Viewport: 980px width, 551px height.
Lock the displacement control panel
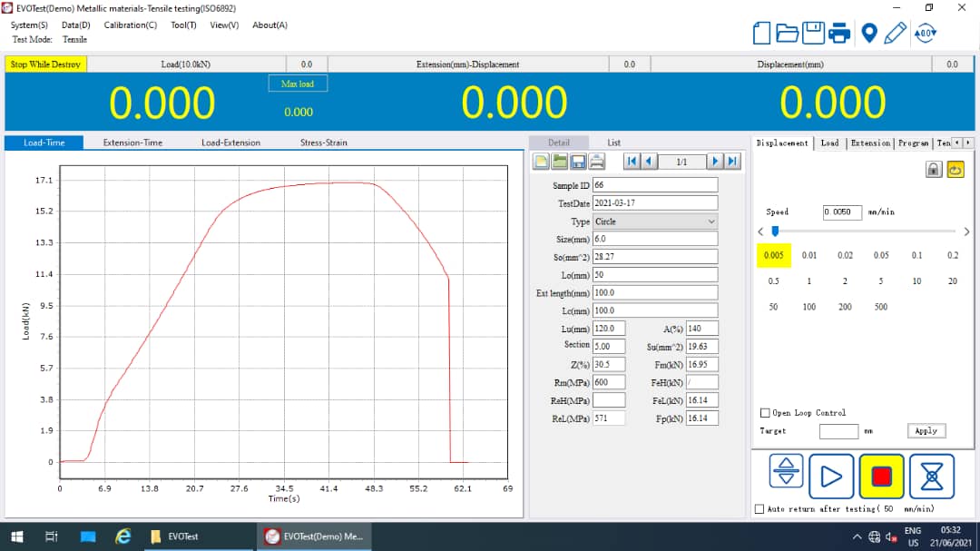(x=934, y=169)
